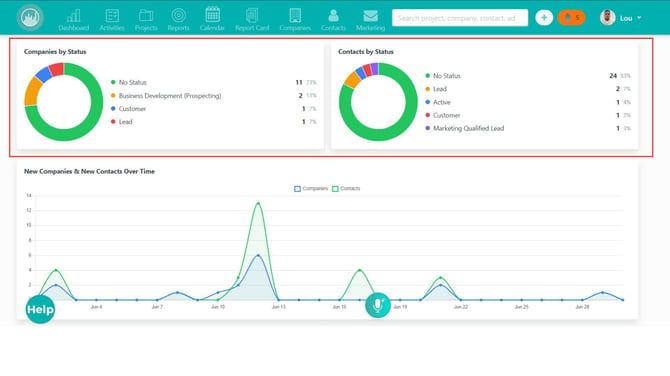Open the Calendar icon
Screen dimensions: 670x376
[212, 15]
